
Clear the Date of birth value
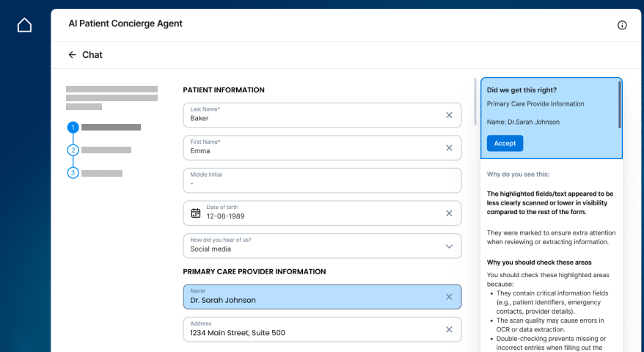click(449, 213)
